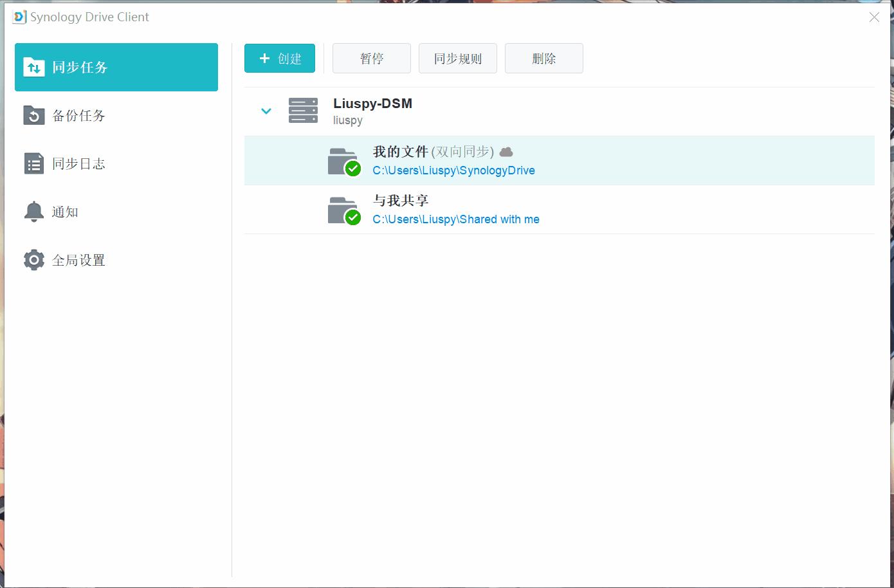Switch to the 备份任务 tab
Screen dimensions: 894x588
click(x=116, y=115)
